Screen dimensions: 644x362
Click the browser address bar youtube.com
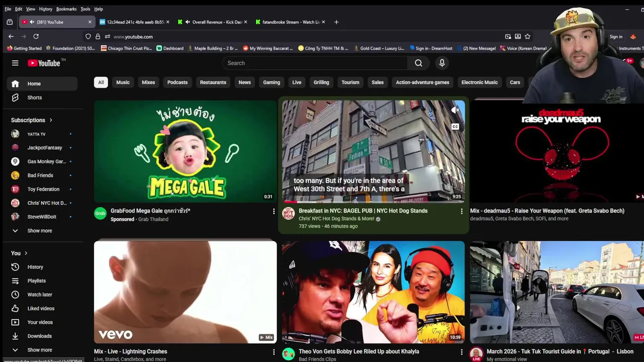(133, 37)
